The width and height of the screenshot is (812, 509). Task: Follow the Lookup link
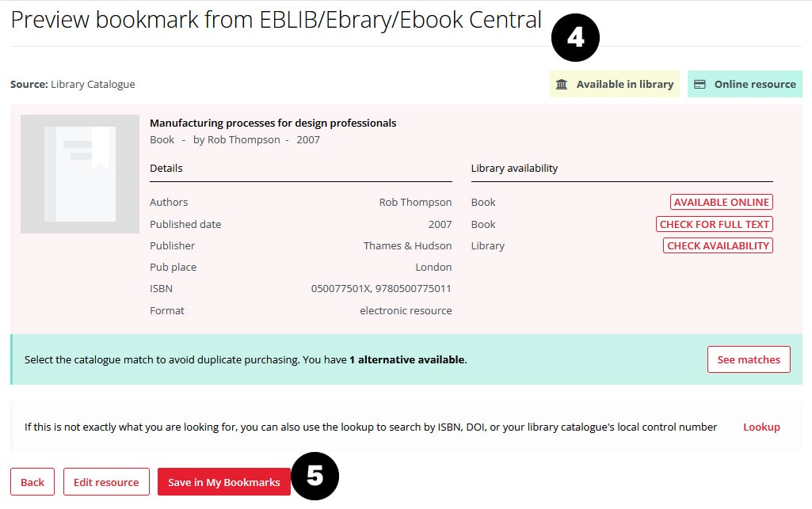coord(761,427)
